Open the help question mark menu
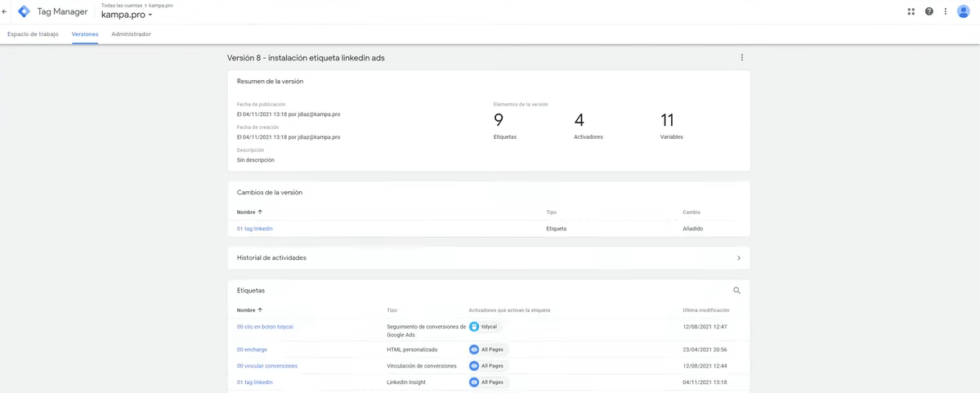980x393 pixels. click(929, 11)
